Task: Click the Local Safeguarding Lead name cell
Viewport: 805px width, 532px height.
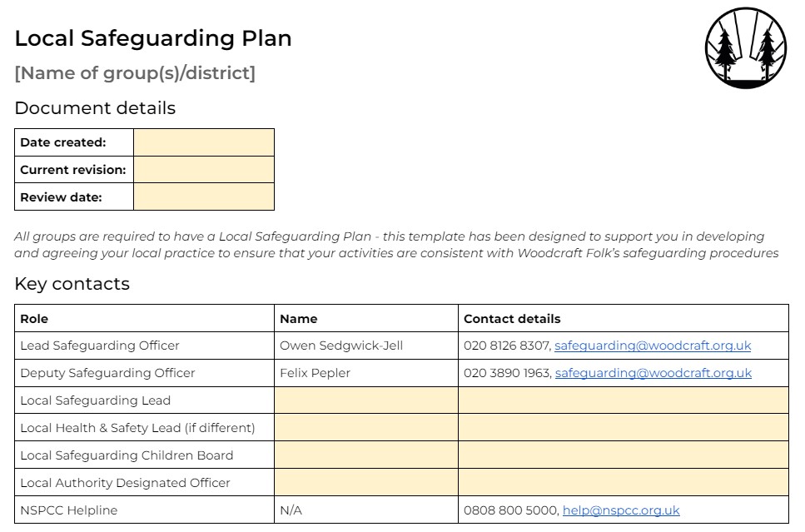Action: point(366,400)
